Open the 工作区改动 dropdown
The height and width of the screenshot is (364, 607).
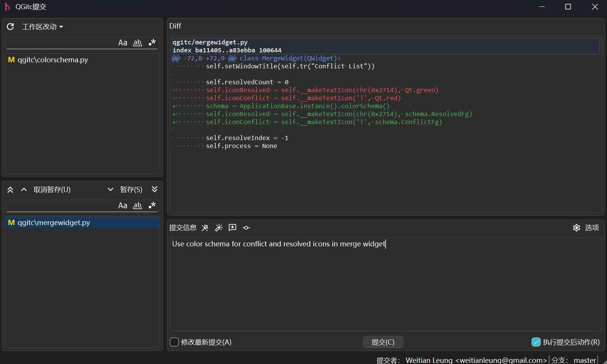tap(43, 27)
